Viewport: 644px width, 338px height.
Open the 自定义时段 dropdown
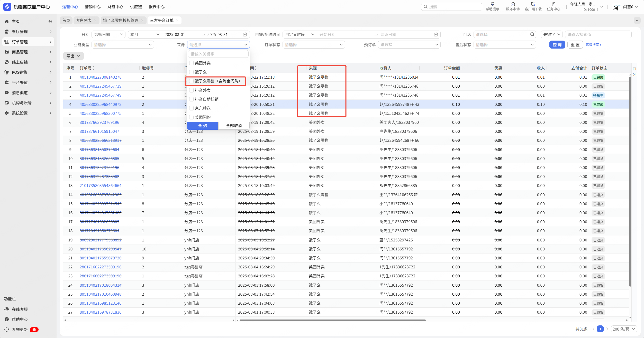tap(300, 34)
